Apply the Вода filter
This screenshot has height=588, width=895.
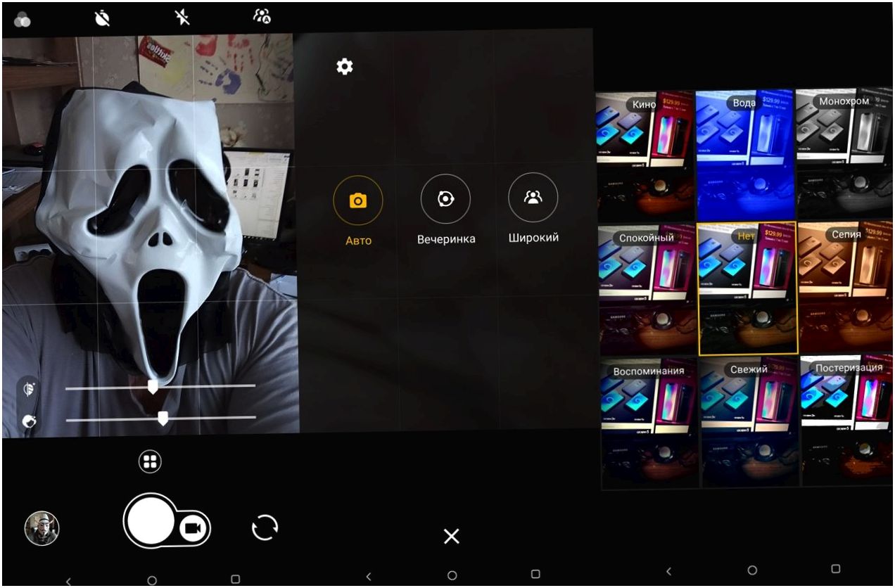pos(745,154)
